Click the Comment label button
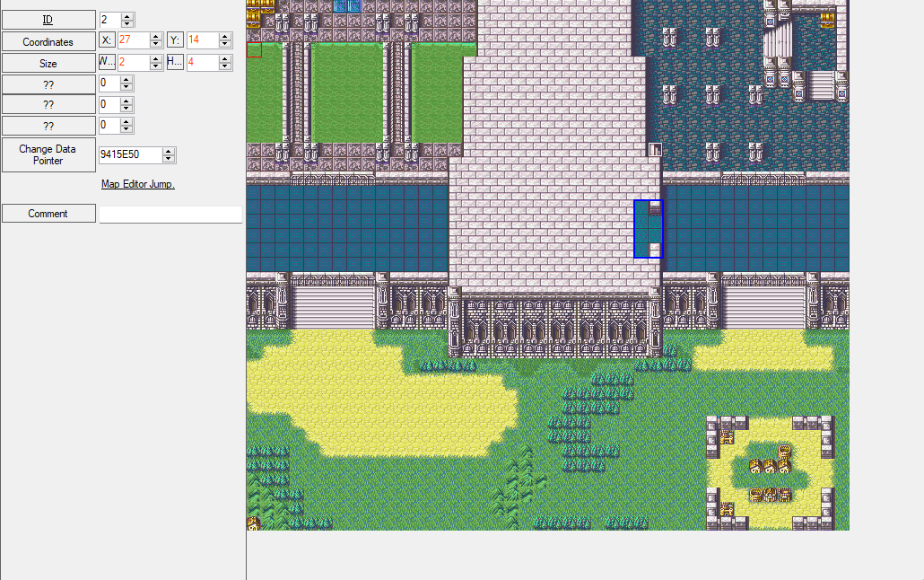This screenshot has width=924, height=580. (x=48, y=214)
